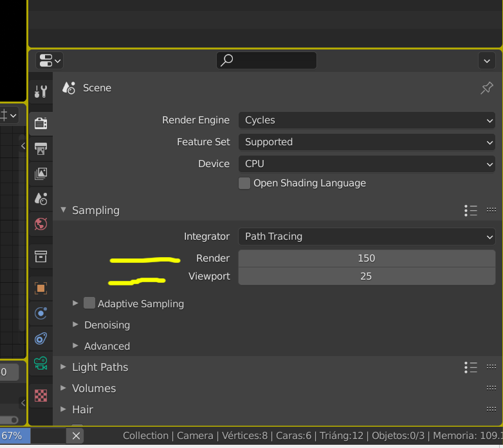Screen dimensions: 503x448
Task: Enable the Adaptive Sampling checkbox
Action: pyautogui.click(x=89, y=303)
